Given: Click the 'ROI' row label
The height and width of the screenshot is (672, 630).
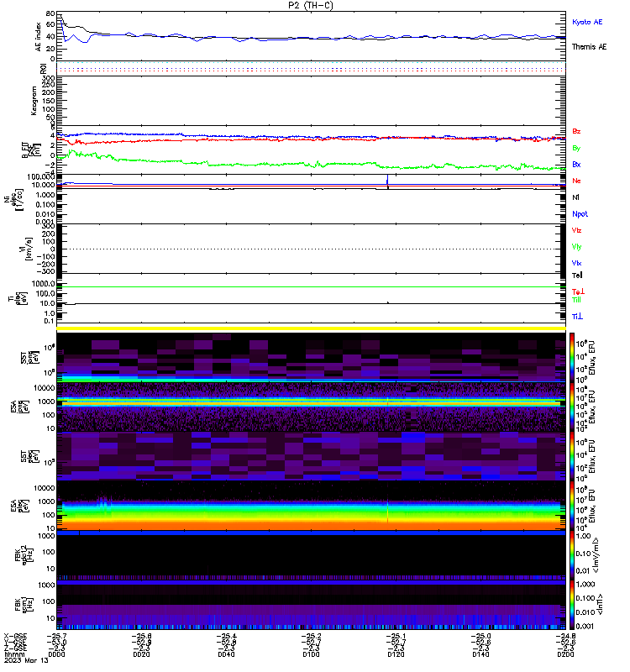Looking at the screenshot, I should pyautogui.click(x=43, y=68).
